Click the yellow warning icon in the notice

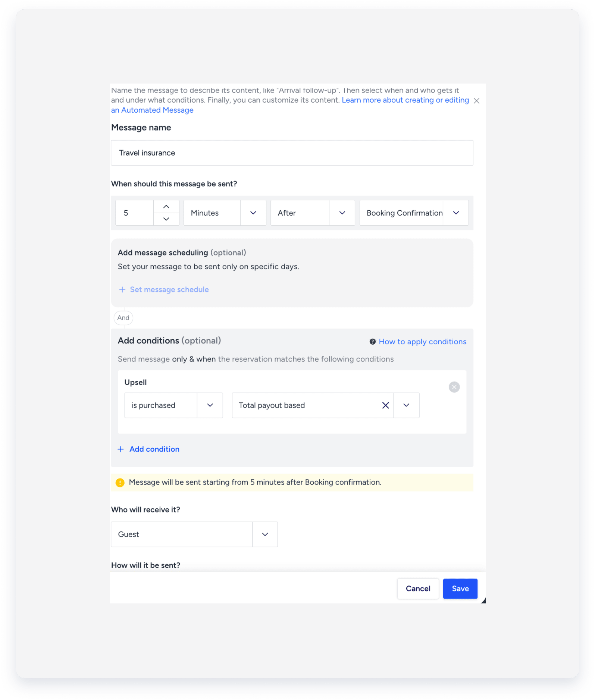120,483
